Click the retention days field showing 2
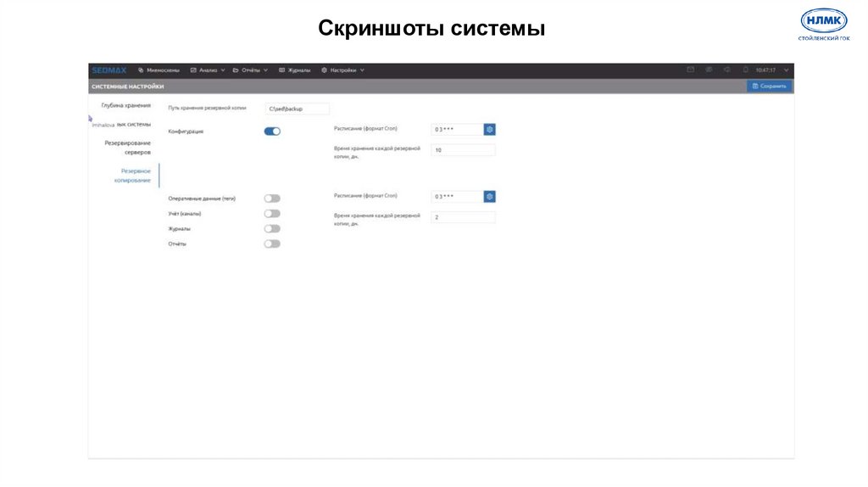868x487 pixels. pyautogui.click(x=464, y=217)
